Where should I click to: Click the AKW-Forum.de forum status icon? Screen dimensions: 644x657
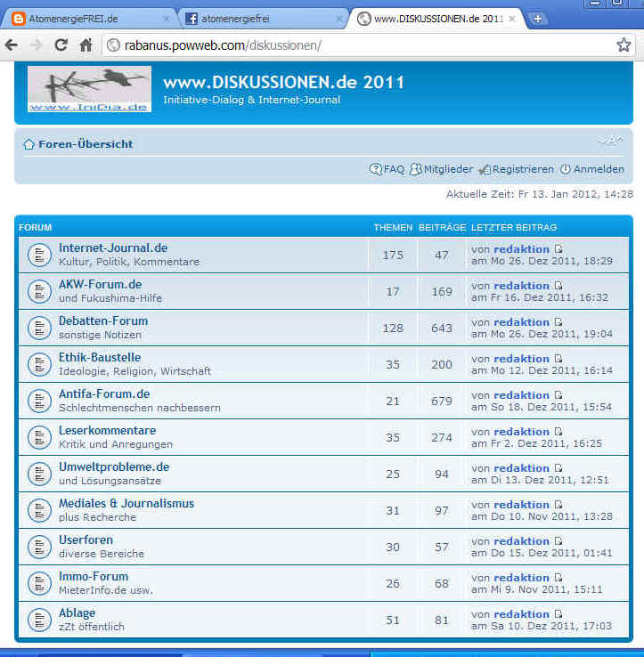coord(39,292)
